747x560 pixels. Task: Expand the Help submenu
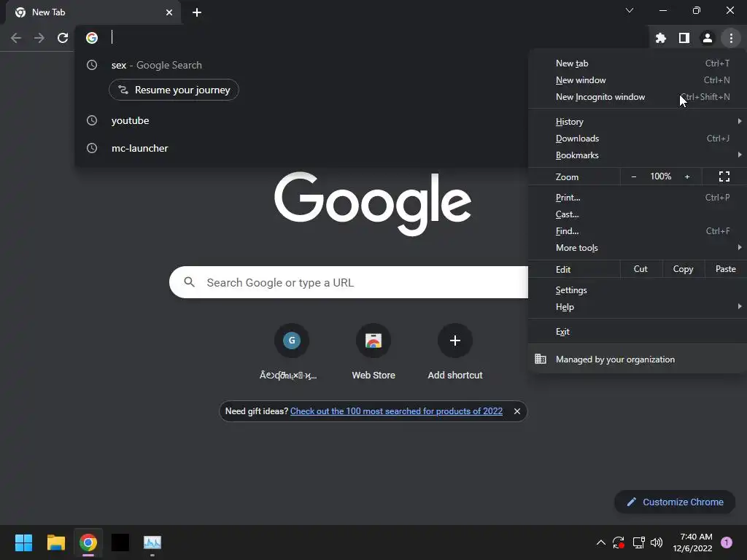tap(638, 307)
